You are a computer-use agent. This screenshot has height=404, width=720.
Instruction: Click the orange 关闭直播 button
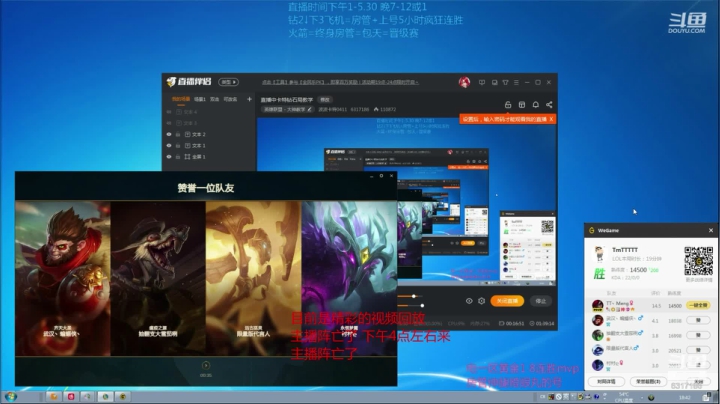tap(507, 301)
